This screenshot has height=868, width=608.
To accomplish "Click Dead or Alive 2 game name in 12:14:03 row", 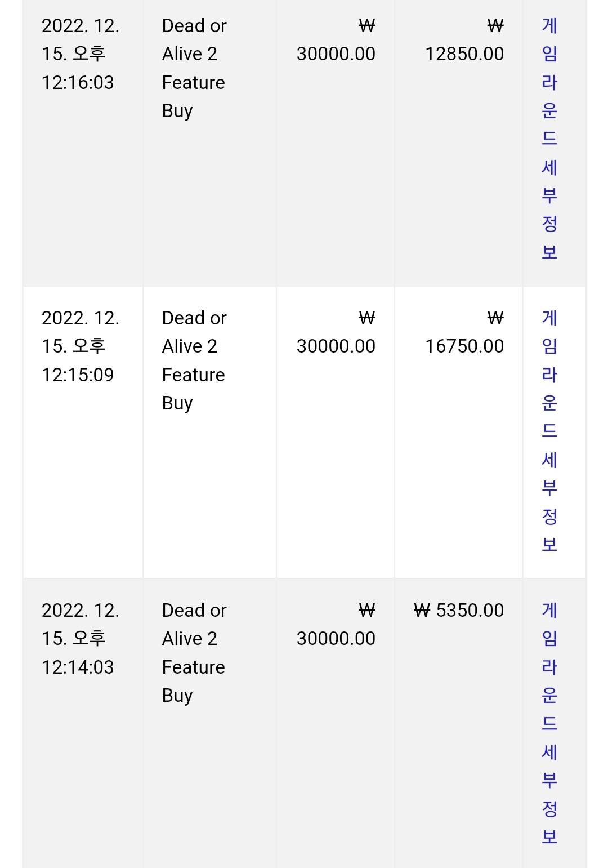I will [x=194, y=625].
